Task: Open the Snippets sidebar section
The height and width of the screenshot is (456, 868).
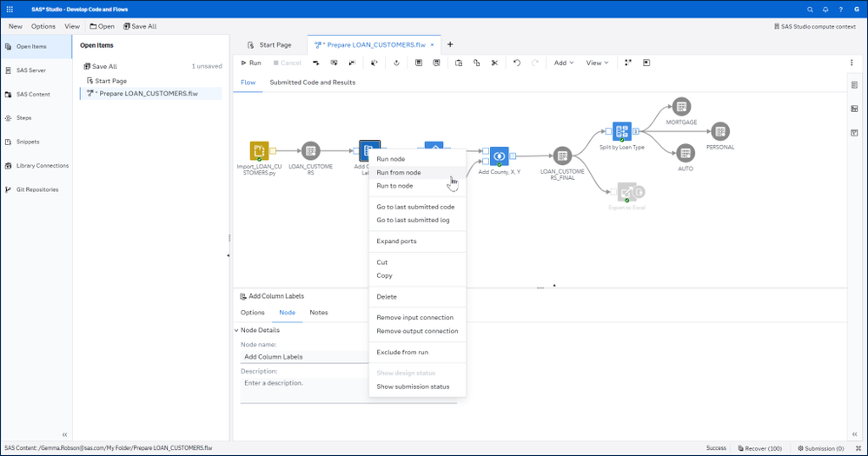Action: click(x=36, y=142)
